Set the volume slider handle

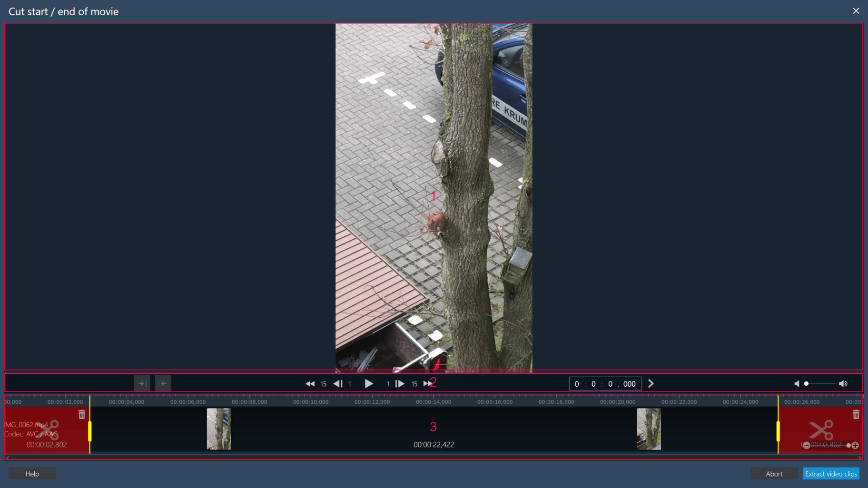coord(806,384)
